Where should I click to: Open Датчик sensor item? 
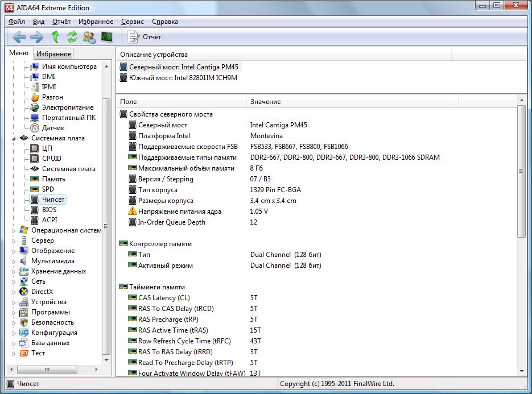coord(53,128)
